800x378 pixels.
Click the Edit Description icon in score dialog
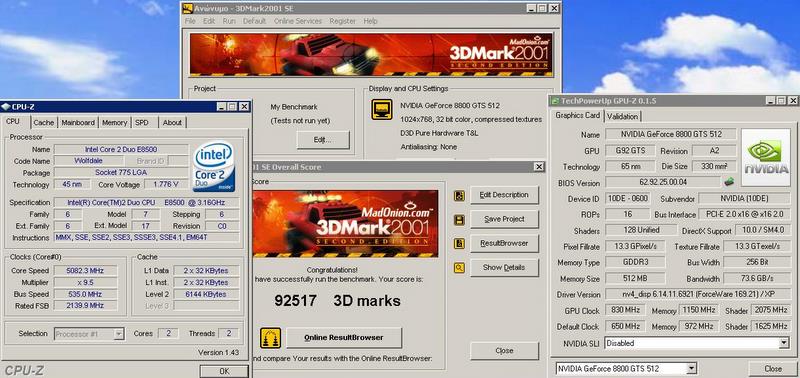click(459, 195)
